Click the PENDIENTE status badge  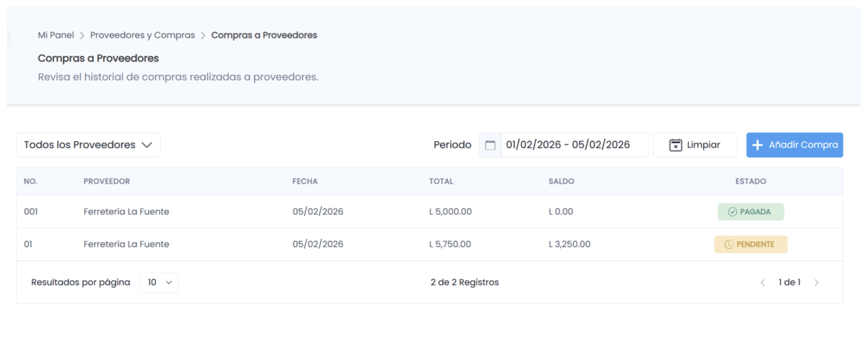(751, 244)
